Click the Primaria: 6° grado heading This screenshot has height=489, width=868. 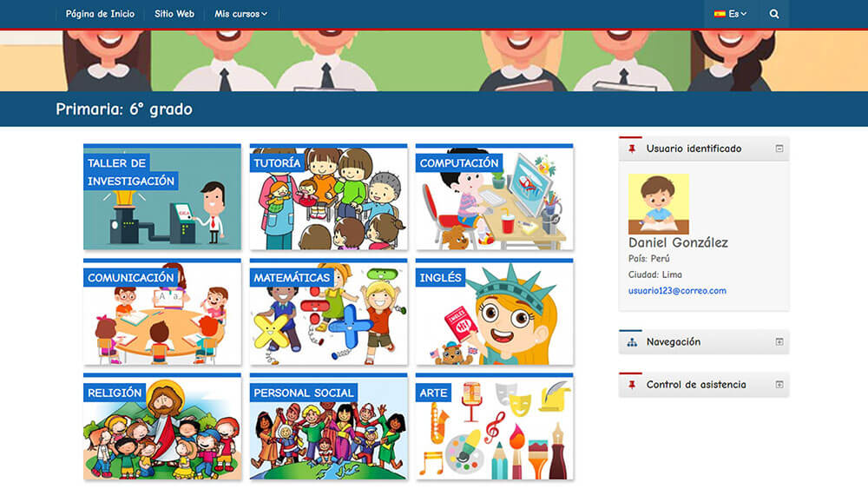pyautogui.click(x=124, y=109)
